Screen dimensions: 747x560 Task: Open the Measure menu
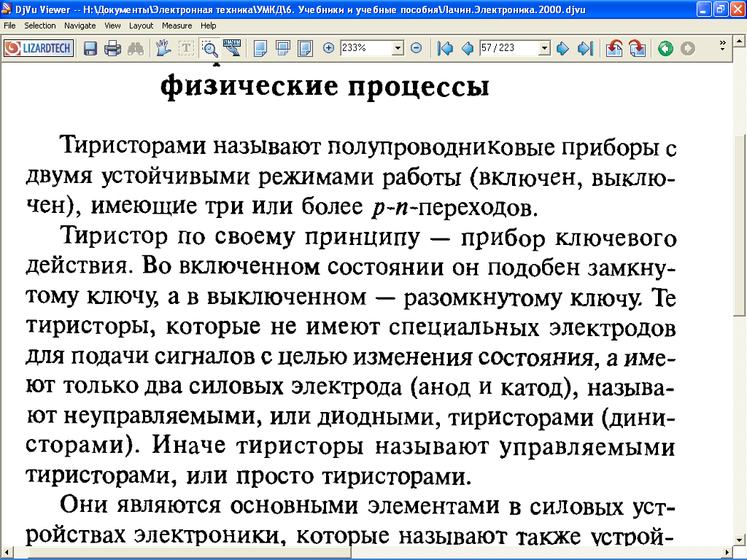(x=177, y=26)
